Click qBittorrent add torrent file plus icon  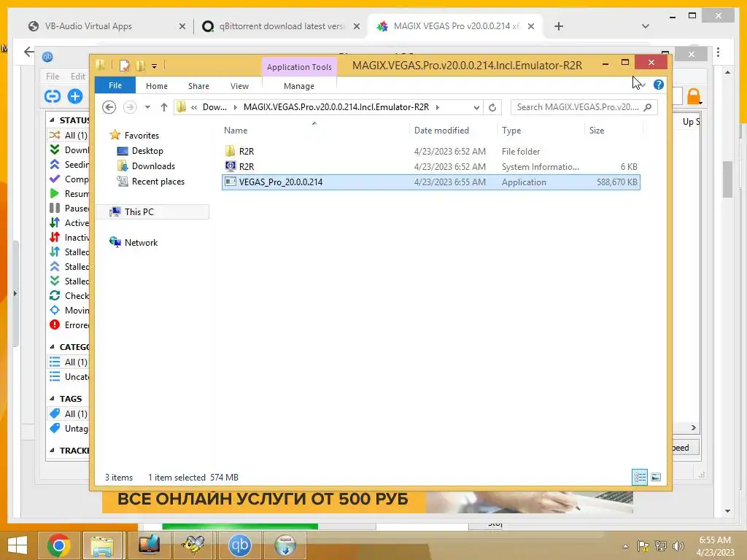click(75, 96)
